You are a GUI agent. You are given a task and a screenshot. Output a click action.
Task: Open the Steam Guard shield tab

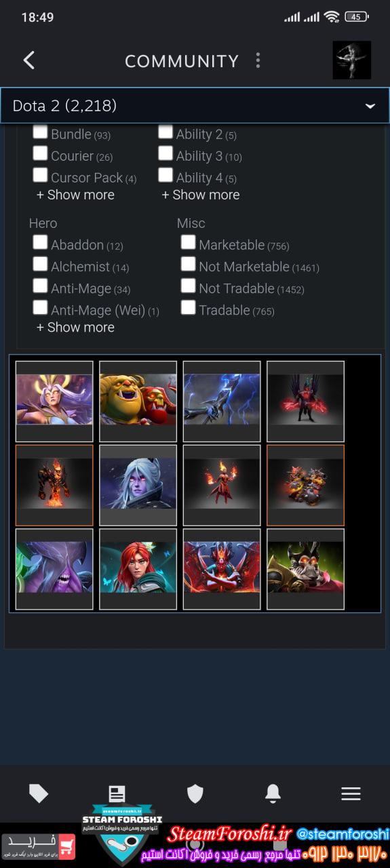pos(195,793)
